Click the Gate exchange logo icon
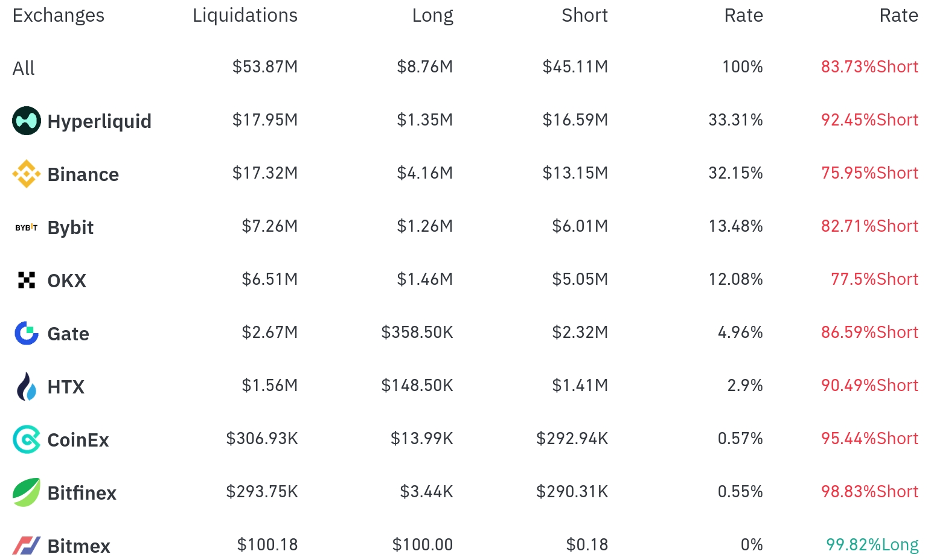931x560 pixels. [27, 333]
